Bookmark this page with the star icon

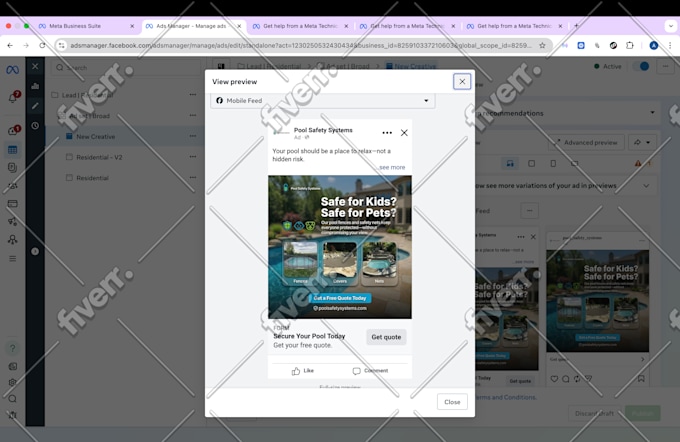542,46
